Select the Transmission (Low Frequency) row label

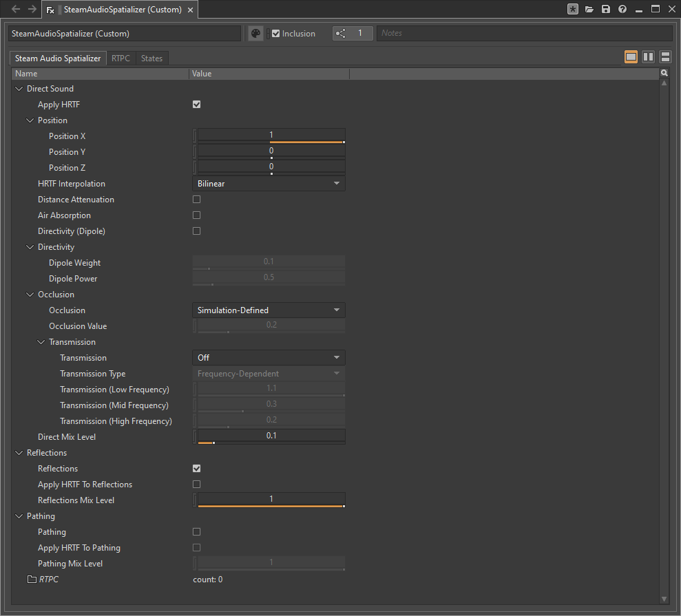tap(115, 390)
